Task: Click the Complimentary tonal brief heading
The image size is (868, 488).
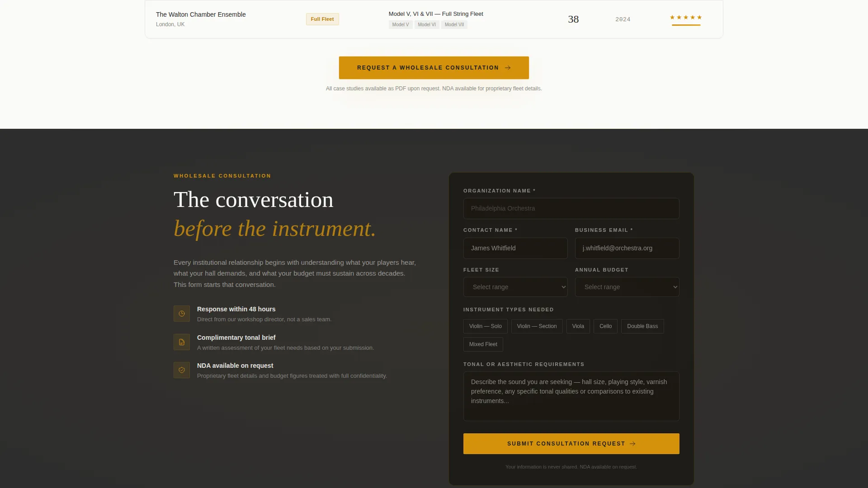Action: (x=236, y=338)
